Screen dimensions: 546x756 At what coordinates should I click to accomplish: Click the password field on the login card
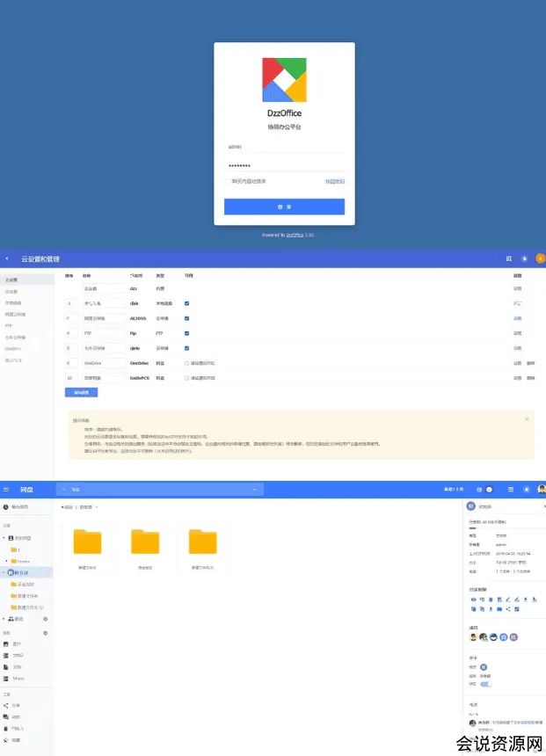click(x=284, y=165)
